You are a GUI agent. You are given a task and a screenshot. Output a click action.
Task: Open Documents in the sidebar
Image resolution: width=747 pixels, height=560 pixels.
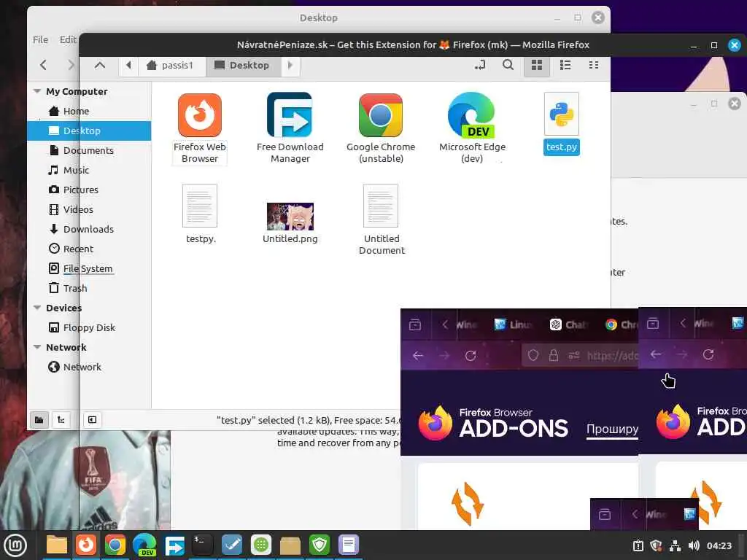click(x=89, y=150)
